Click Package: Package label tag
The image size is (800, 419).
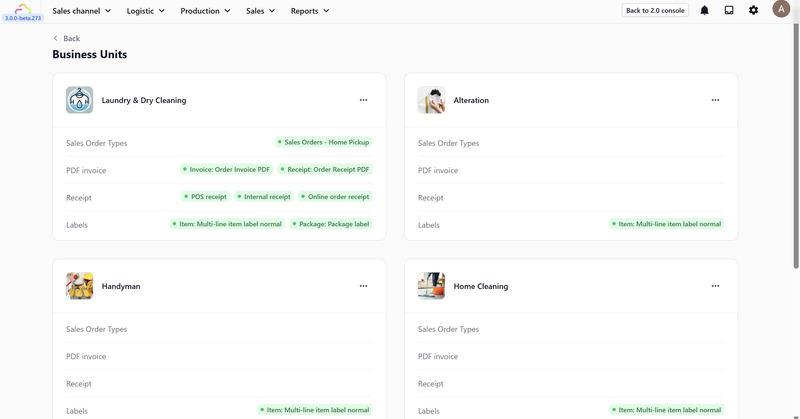point(331,224)
